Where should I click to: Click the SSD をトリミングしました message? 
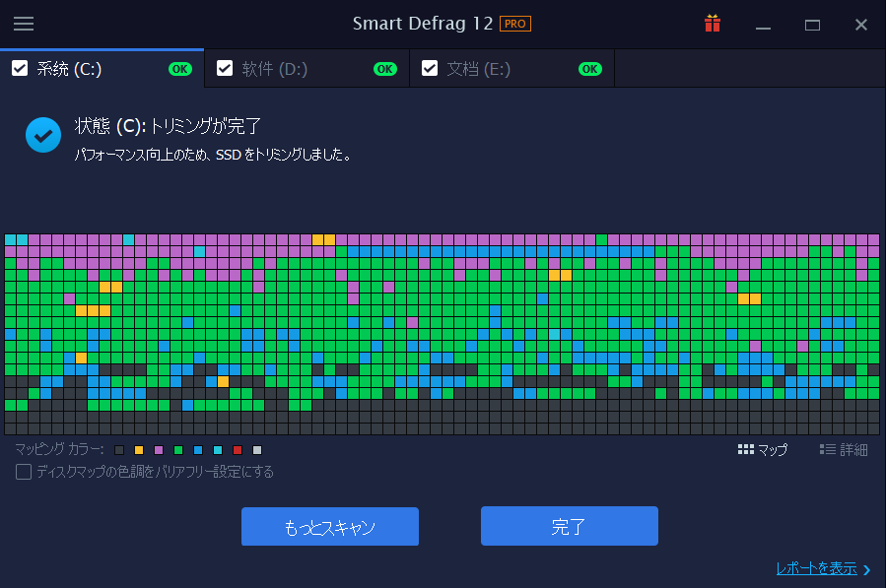(x=213, y=155)
